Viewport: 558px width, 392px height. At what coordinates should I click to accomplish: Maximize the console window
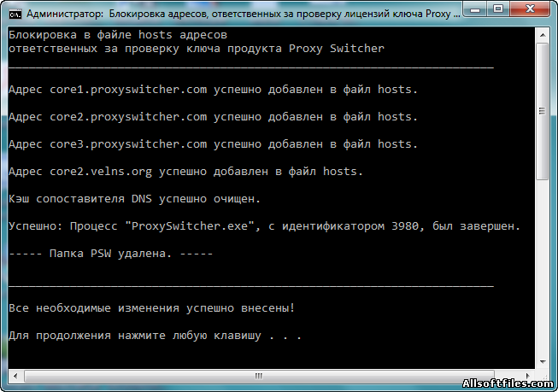pyautogui.click(x=498, y=9)
